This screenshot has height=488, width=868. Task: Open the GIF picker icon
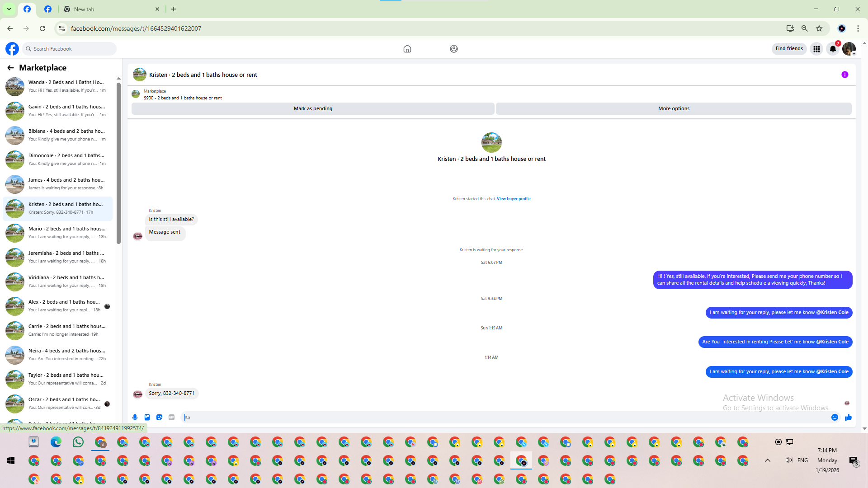click(x=171, y=418)
